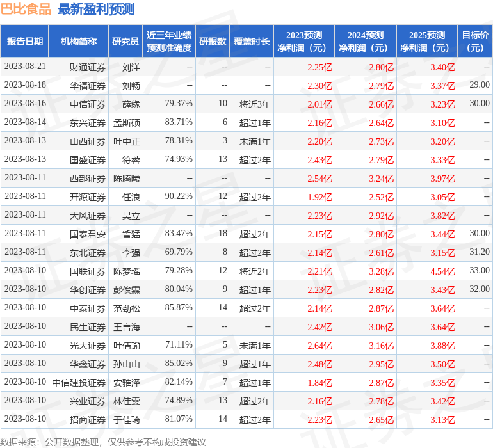This screenshot has width=493, height=448.
Task: Click the 33.00 target price
Action: 480,270
